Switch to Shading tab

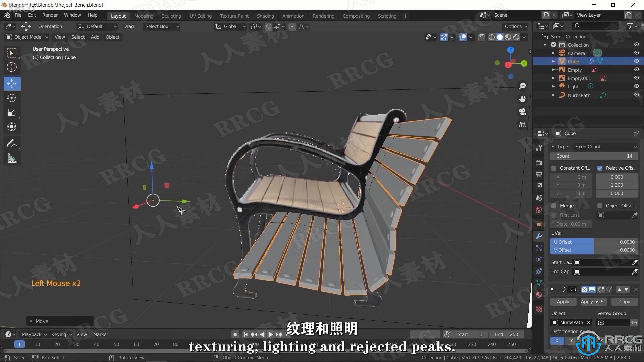[265, 16]
